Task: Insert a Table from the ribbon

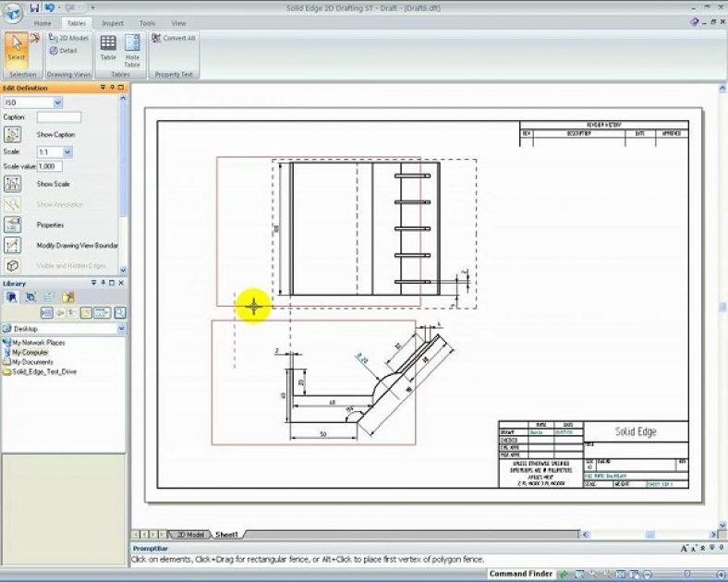Action: click(x=108, y=48)
